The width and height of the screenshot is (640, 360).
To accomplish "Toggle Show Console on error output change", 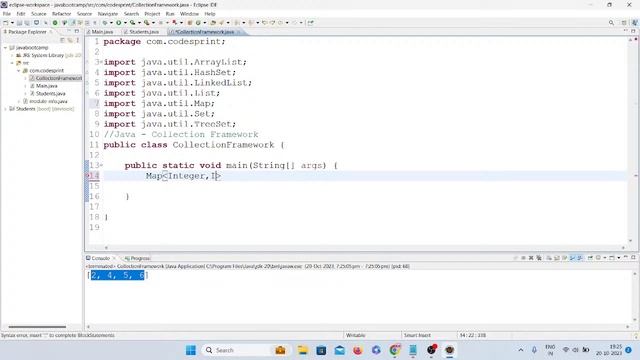I will [580, 258].
